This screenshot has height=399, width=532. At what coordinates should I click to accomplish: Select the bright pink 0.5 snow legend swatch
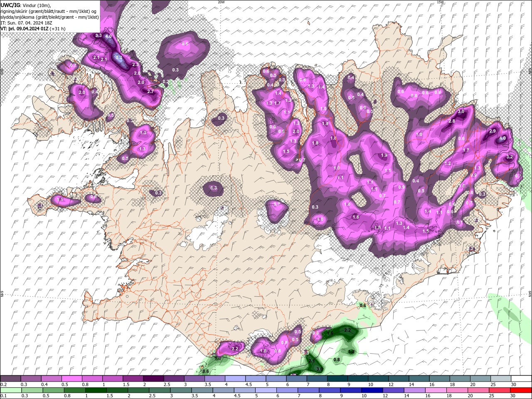71,379
